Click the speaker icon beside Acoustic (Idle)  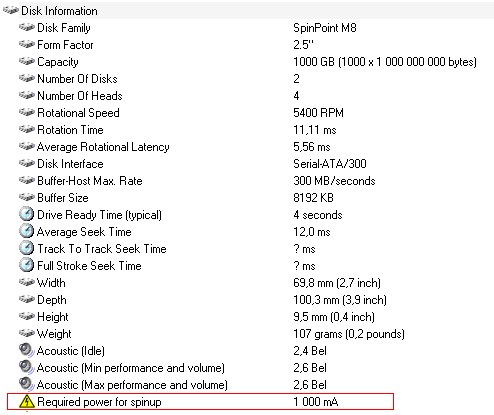pyautogui.click(x=27, y=350)
